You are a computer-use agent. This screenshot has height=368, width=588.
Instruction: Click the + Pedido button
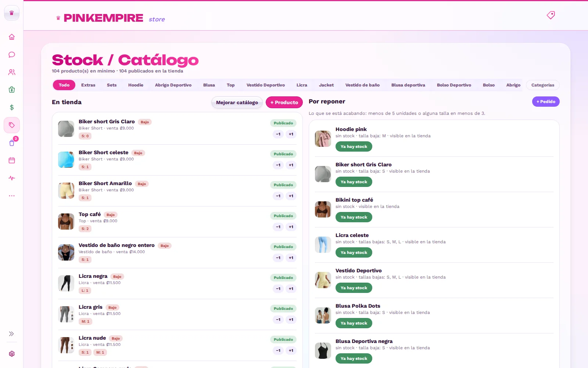tap(546, 102)
